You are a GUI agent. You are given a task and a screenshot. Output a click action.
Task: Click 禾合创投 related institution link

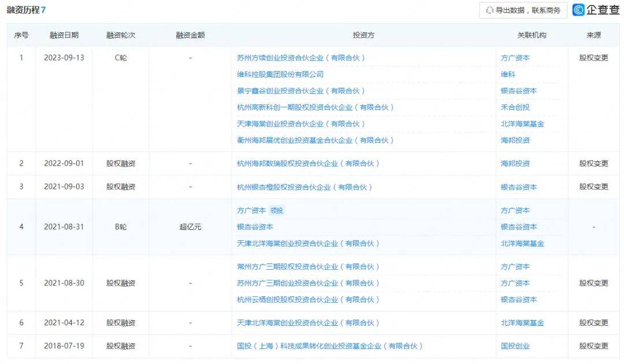[x=515, y=107]
